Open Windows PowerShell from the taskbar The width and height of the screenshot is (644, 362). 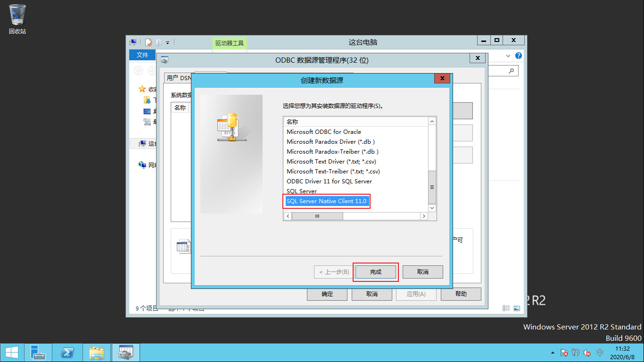(67, 352)
